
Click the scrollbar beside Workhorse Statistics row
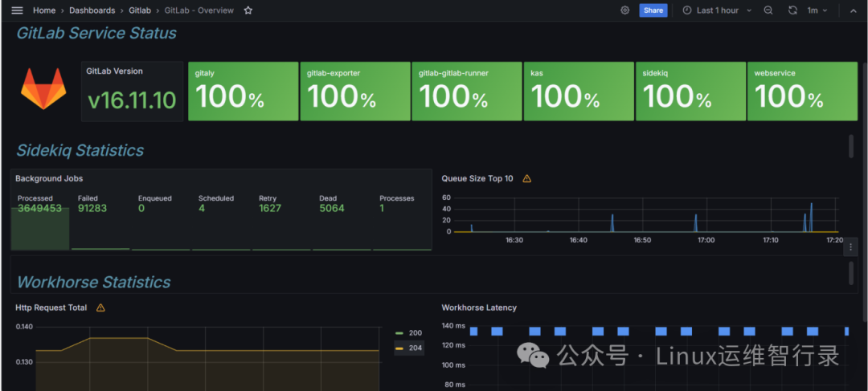(851, 274)
